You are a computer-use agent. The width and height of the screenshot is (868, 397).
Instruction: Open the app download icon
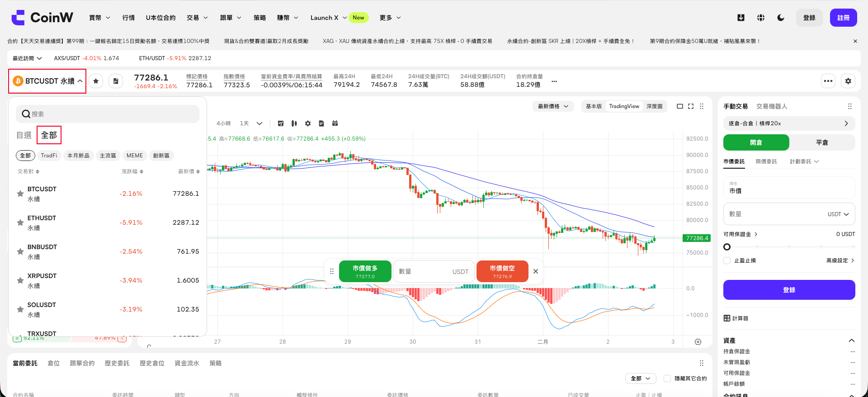pos(741,18)
